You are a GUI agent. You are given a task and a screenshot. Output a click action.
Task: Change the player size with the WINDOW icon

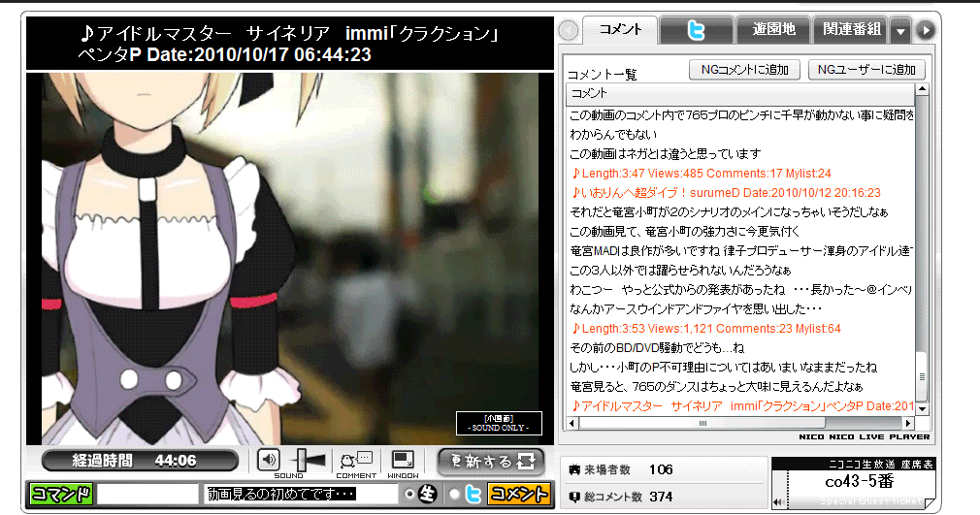click(x=403, y=461)
